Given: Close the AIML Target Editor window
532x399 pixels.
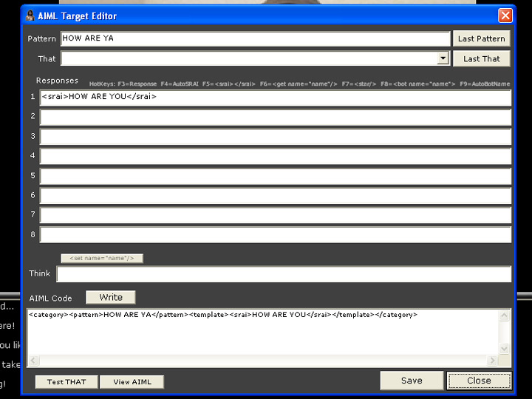Looking at the screenshot, I should pos(505,16).
